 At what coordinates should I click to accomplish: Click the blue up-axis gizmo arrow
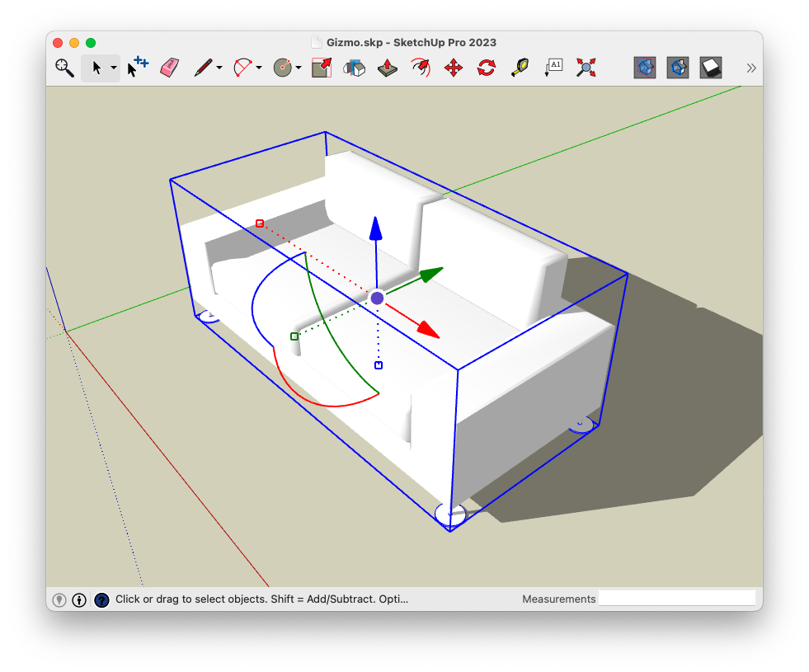pos(375,229)
